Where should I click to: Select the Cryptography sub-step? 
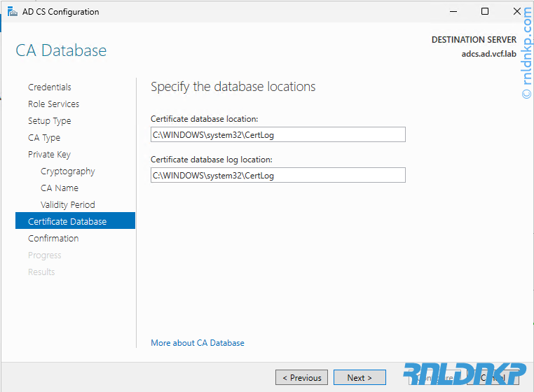(67, 171)
